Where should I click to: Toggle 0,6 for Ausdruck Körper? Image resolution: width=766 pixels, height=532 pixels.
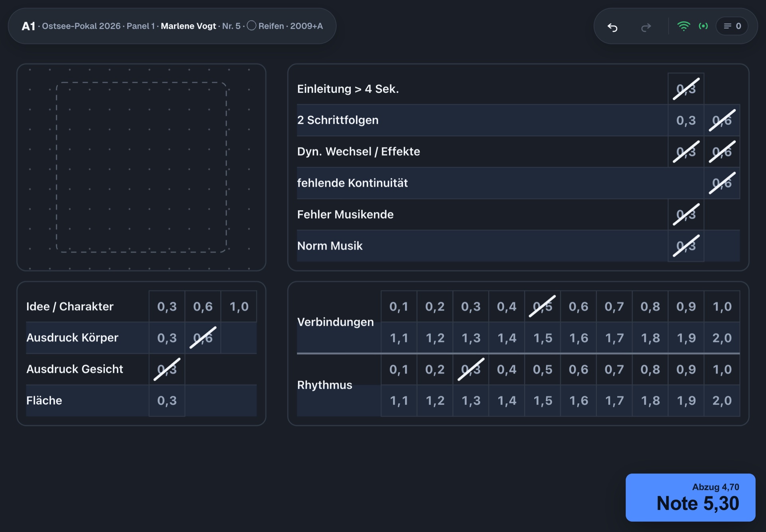pos(203,338)
